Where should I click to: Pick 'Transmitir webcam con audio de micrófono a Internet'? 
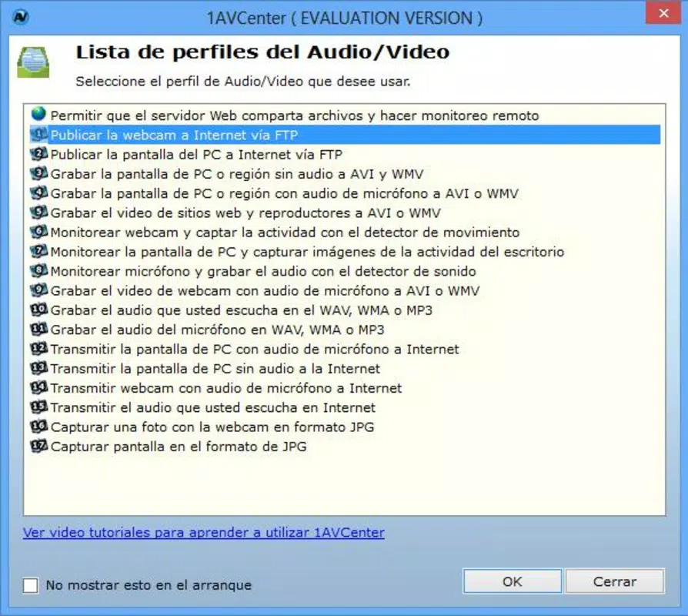click(226, 388)
